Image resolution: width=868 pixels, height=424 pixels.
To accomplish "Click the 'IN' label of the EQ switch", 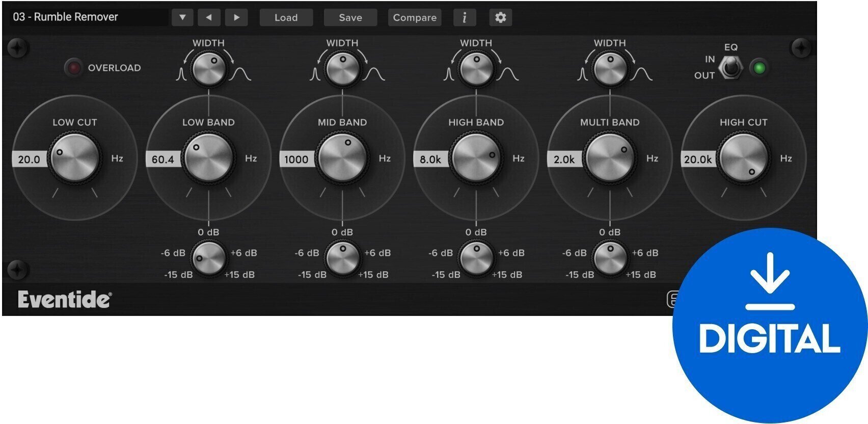I will (x=710, y=59).
